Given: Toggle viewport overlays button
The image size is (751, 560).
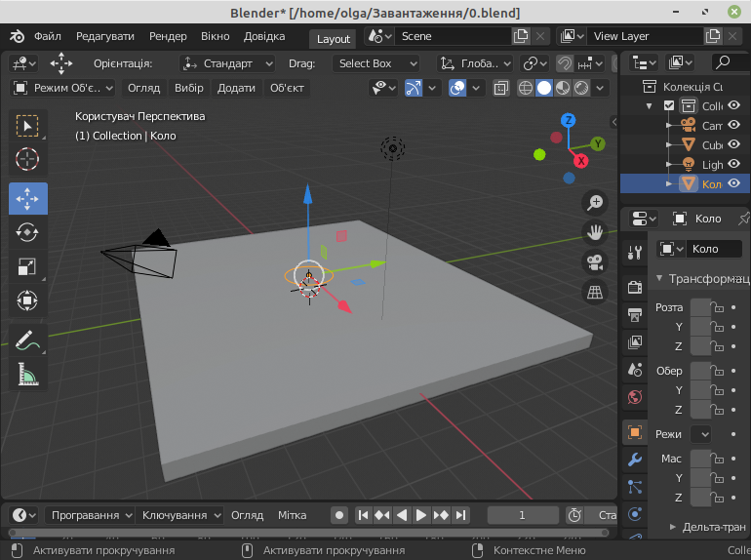Looking at the screenshot, I should pyautogui.click(x=457, y=88).
